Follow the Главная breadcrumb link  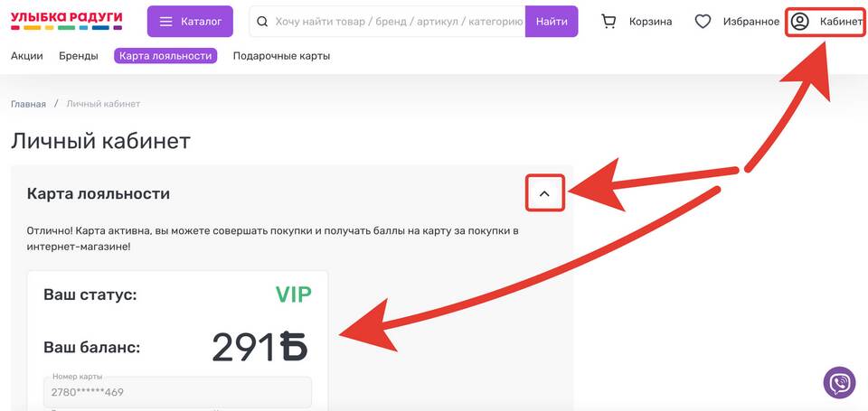coord(28,104)
